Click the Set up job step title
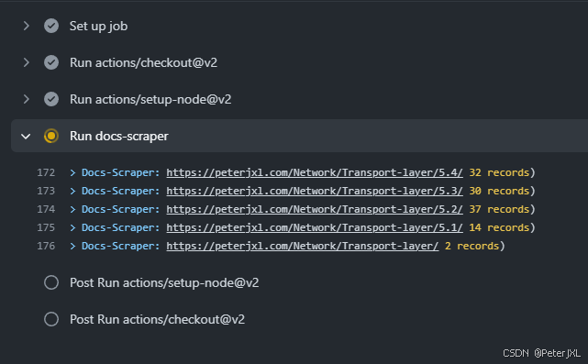This screenshot has width=588, height=364. pyautogui.click(x=99, y=27)
